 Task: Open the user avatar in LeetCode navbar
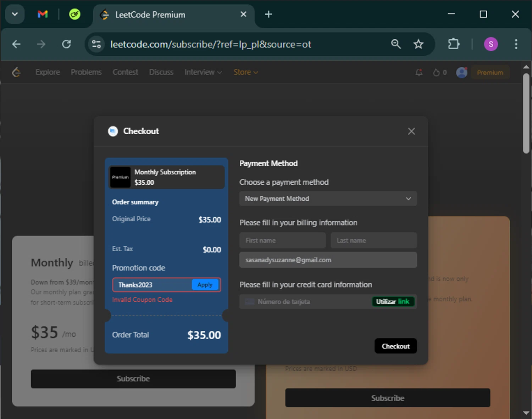(461, 72)
